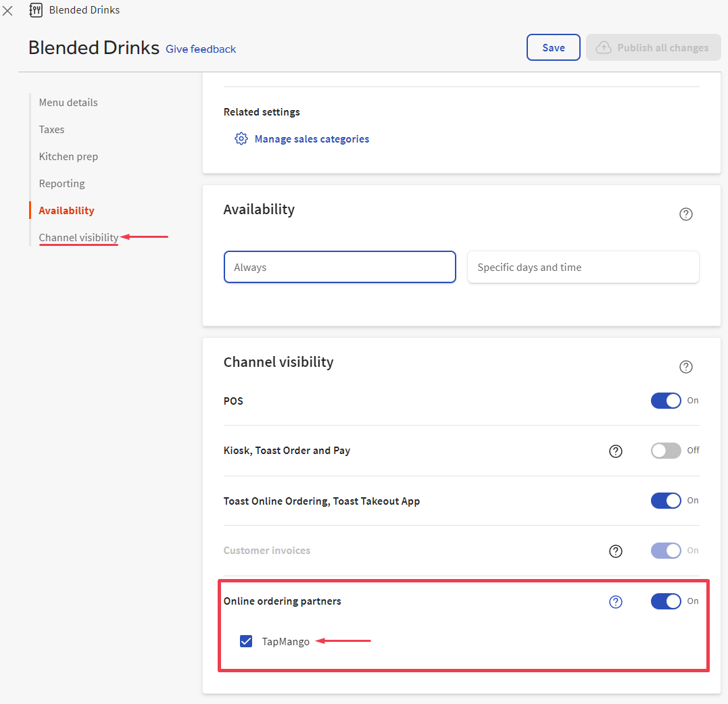Open help icon for the Availability card
This screenshot has width=728, height=704.
[685, 214]
